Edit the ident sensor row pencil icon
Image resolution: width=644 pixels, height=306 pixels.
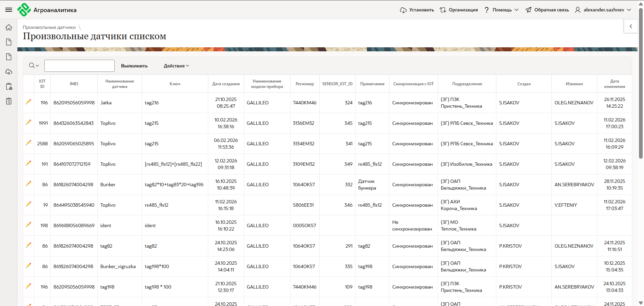[29, 224]
